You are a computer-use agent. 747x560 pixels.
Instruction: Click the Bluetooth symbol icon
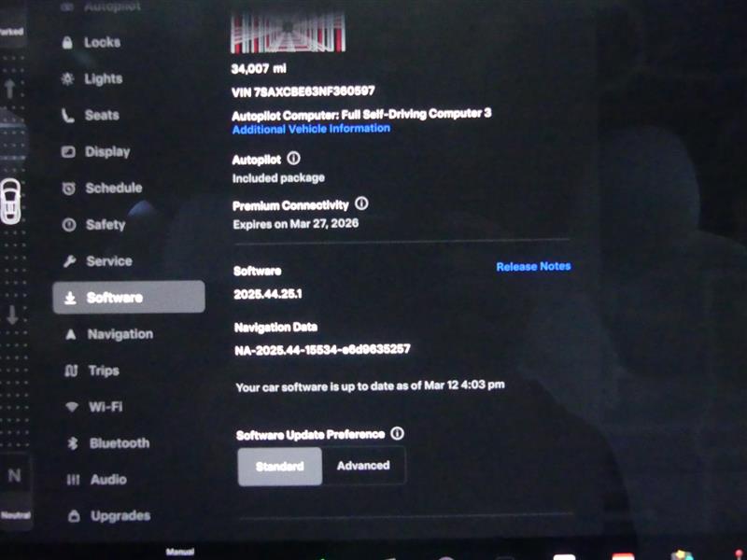tap(72, 443)
